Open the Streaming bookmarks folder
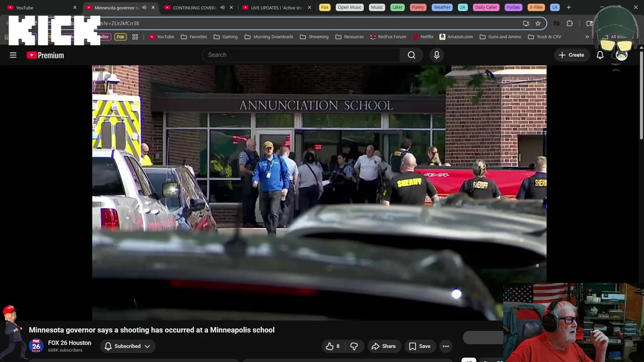 point(314,37)
